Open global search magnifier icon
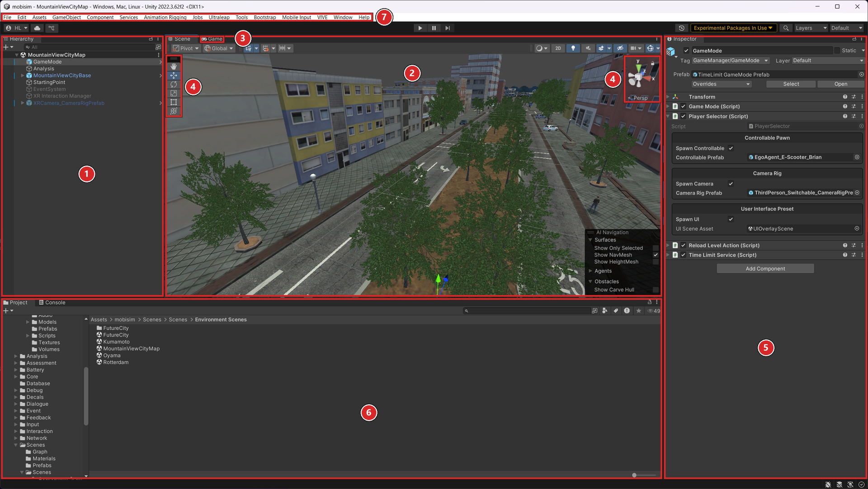The image size is (868, 489). pos(786,28)
